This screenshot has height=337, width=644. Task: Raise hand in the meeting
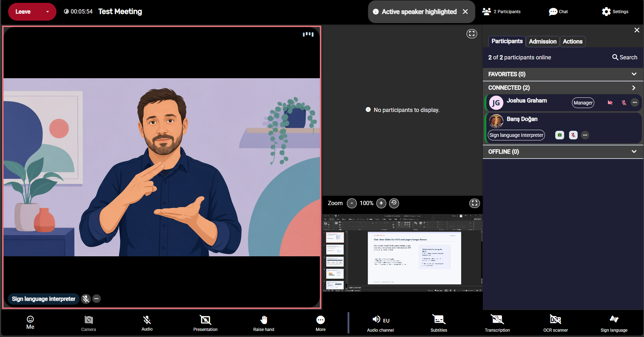pos(264,323)
